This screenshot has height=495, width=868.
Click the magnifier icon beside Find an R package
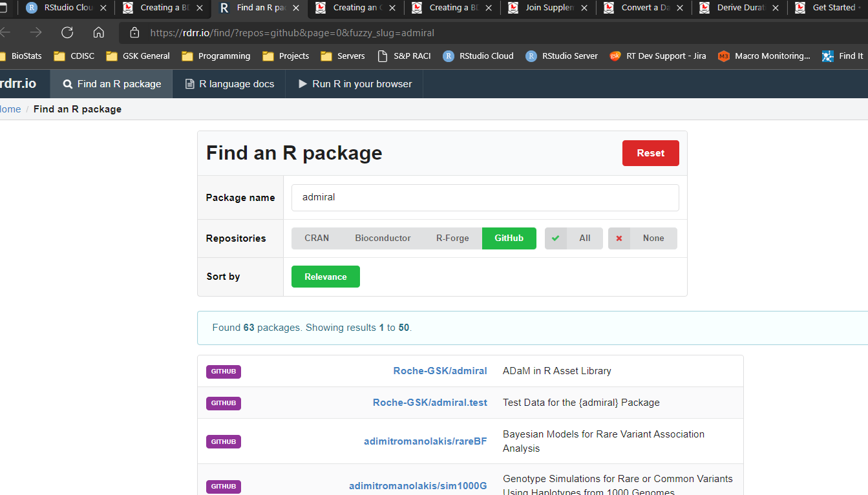67,83
